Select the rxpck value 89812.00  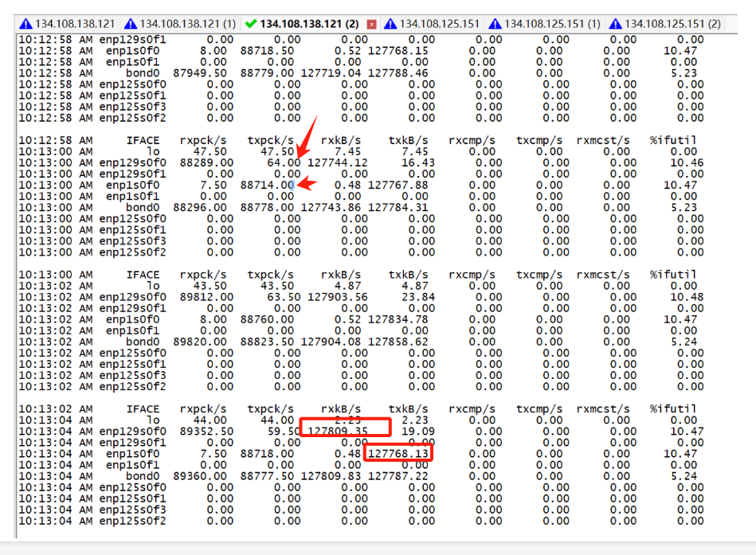(x=206, y=297)
